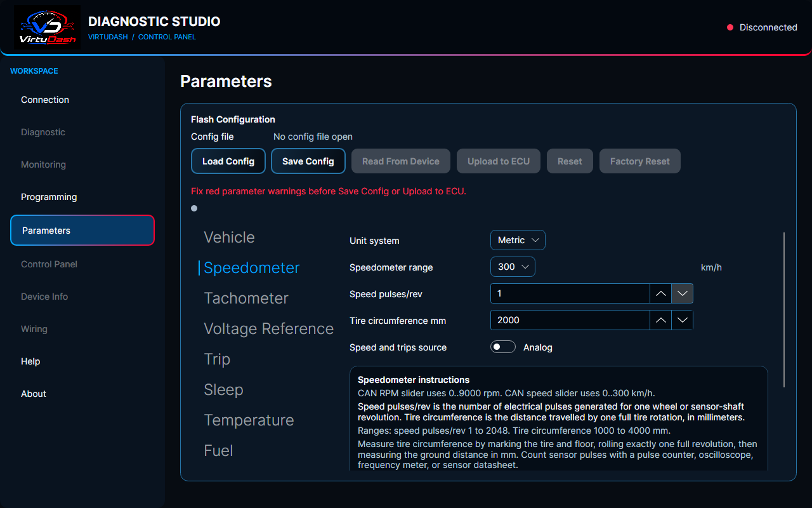This screenshot has width=812, height=508.
Task: Open the Speedometer range dropdown
Action: click(513, 267)
